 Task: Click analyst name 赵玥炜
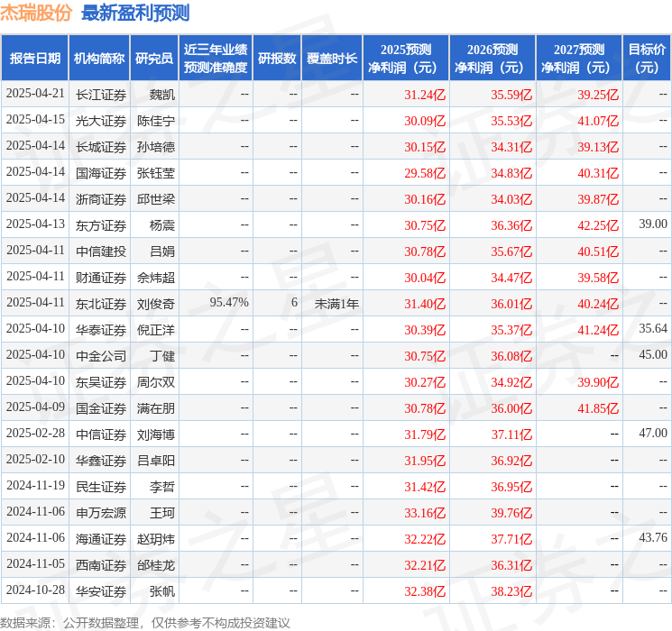click(x=156, y=539)
